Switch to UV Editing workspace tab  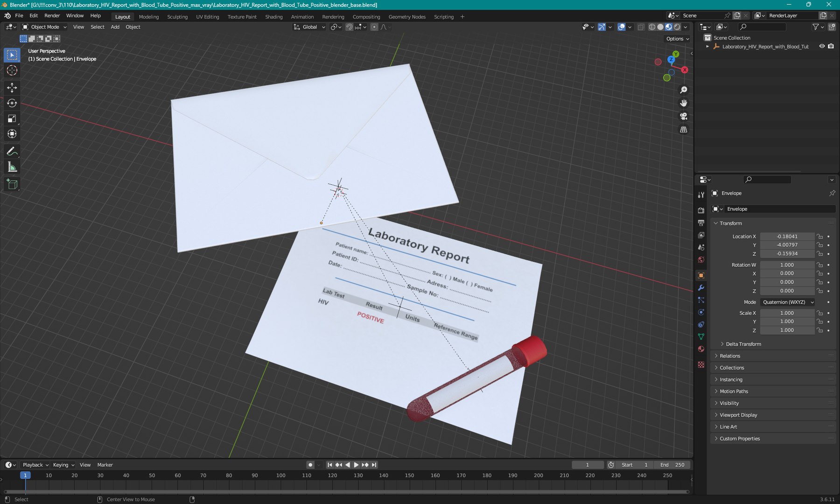pos(208,17)
